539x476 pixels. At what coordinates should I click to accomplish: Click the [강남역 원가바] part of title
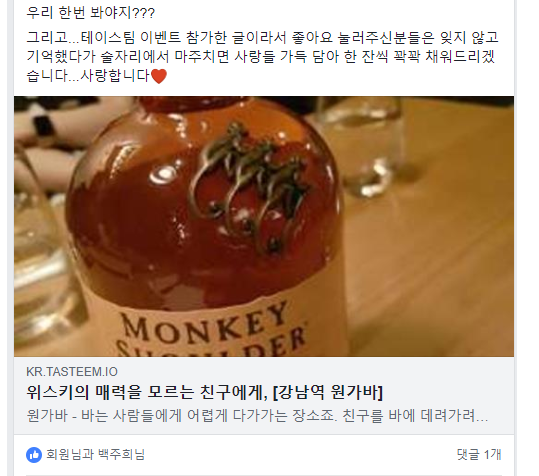point(328,392)
